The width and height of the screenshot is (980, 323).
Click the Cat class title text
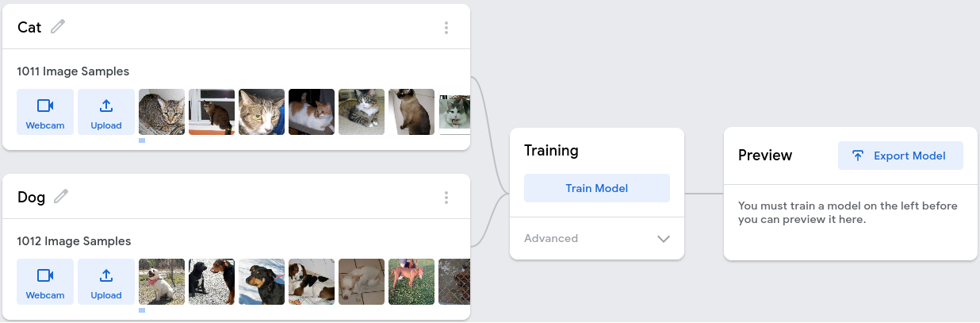[x=29, y=28]
